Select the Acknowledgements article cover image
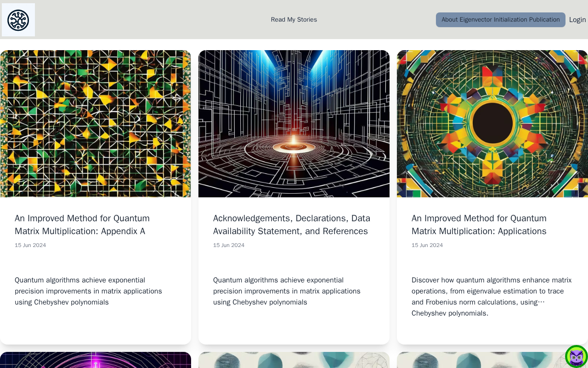Image resolution: width=588 pixels, height=368 pixels. coord(294,124)
